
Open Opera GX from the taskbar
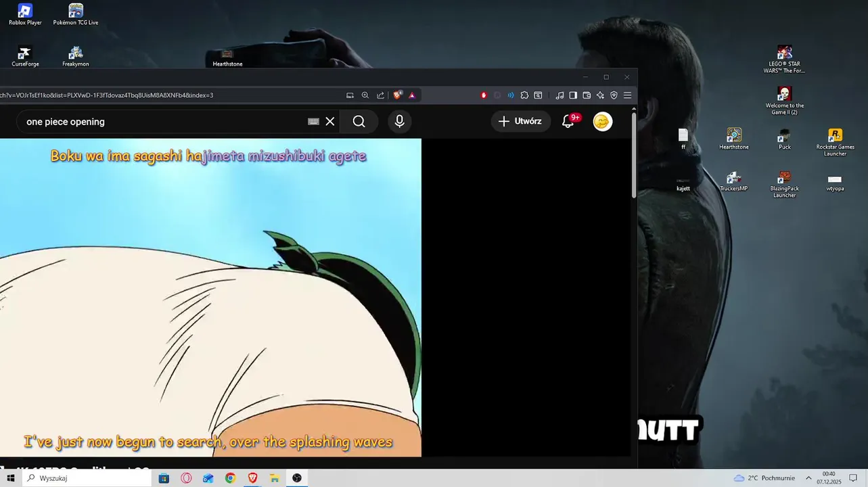(186, 478)
